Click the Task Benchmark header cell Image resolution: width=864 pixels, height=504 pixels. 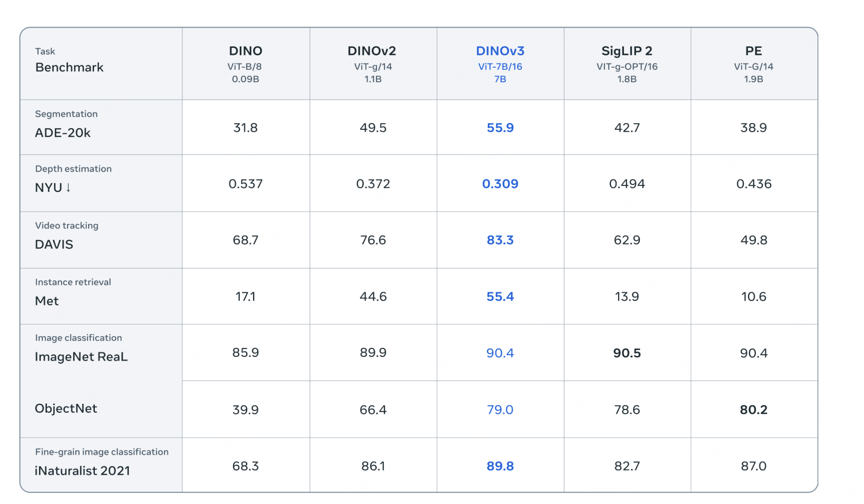click(x=101, y=64)
